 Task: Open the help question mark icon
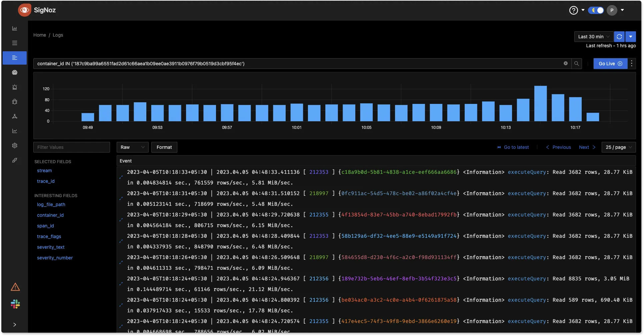(x=573, y=10)
